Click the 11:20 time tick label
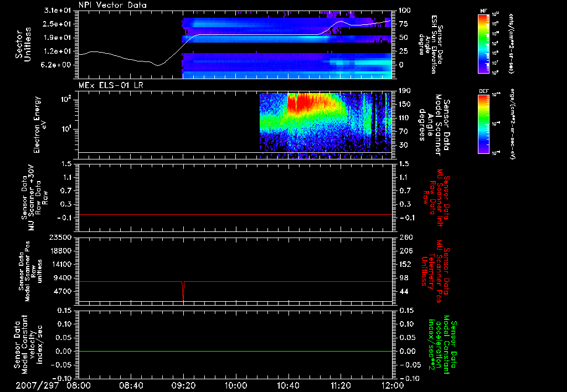 pos(341,385)
